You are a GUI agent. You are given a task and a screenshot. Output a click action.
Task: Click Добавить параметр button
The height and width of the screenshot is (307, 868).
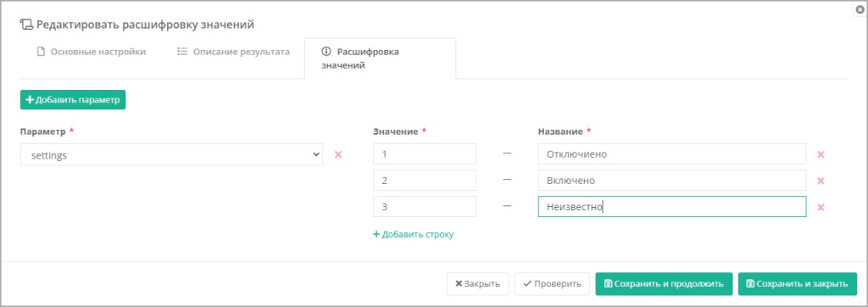(x=73, y=100)
